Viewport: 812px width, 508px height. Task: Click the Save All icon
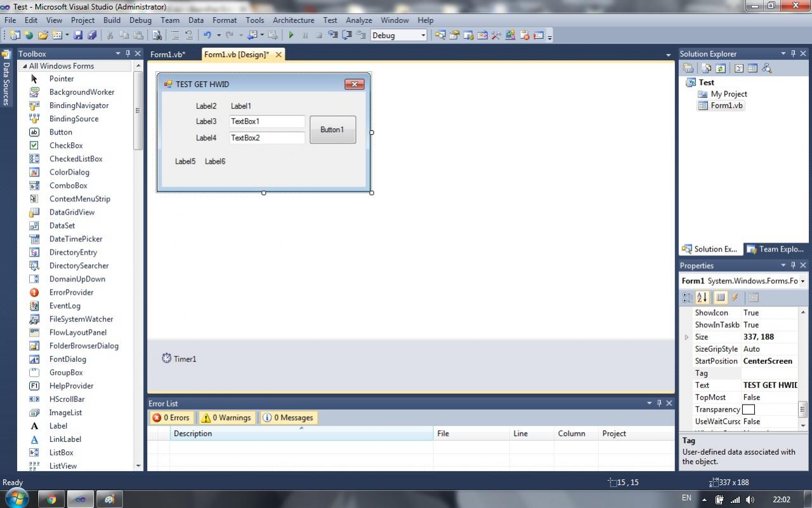pos(92,36)
